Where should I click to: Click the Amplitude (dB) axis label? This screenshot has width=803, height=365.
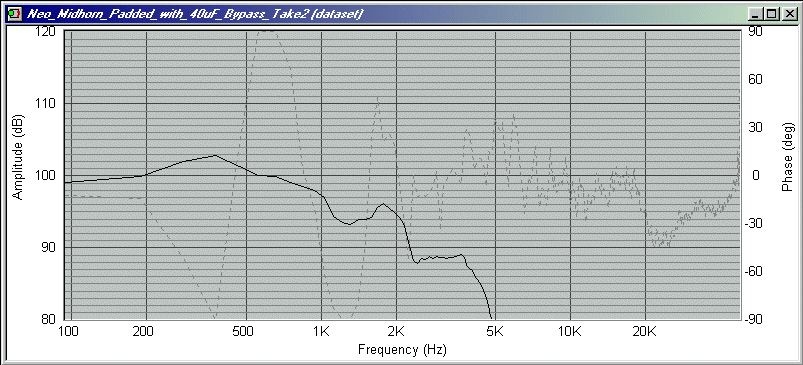[17, 157]
